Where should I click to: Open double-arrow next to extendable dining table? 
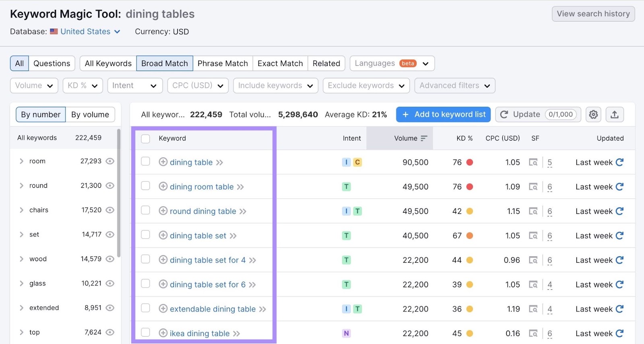[262, 309]
